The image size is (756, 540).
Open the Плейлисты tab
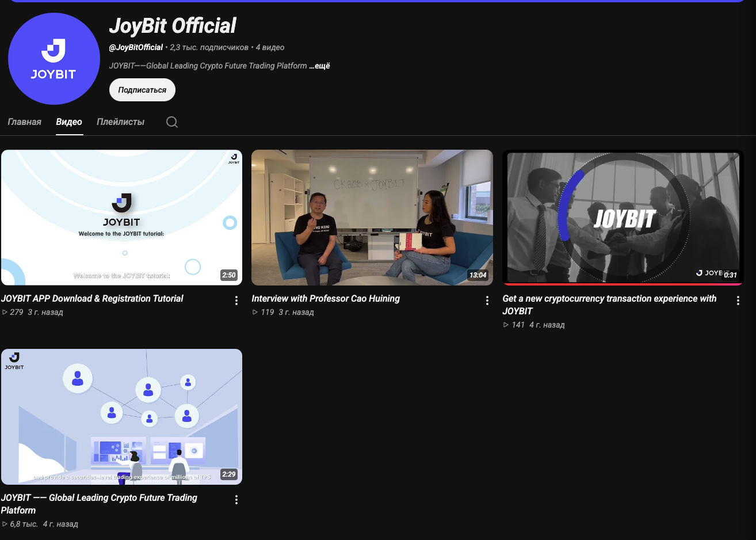tap(121, 122)
